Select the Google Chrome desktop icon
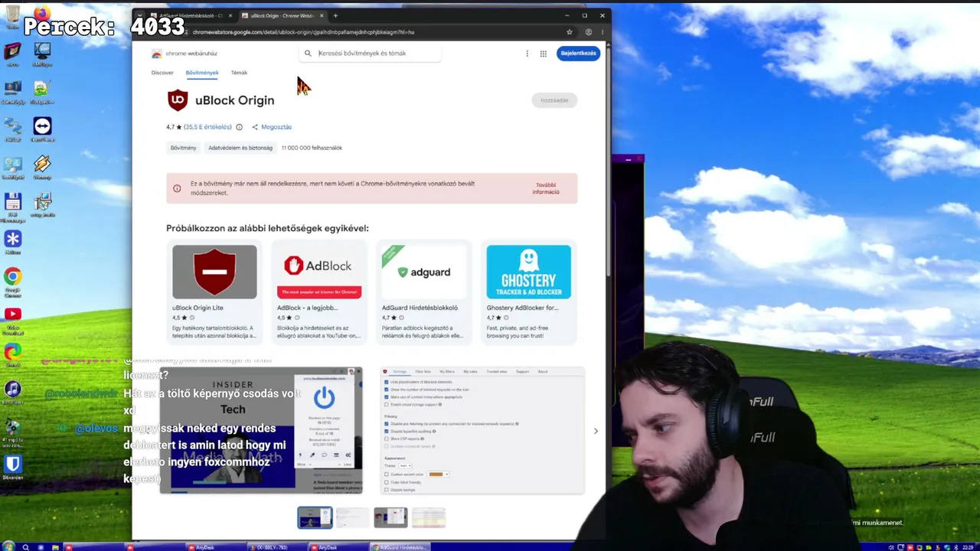Image resolution: width=980 pixels, height=551 pixels. coord(12,281)
